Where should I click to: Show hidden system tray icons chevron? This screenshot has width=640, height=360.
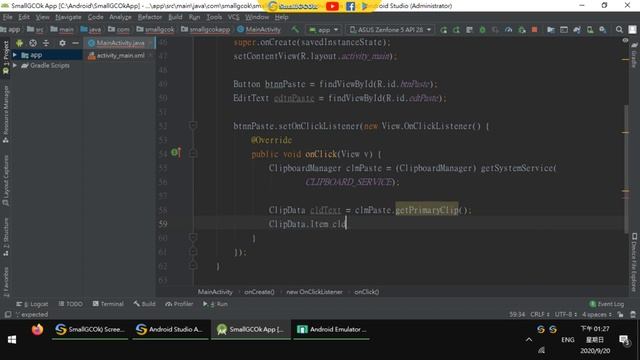[x=529, y=340]
